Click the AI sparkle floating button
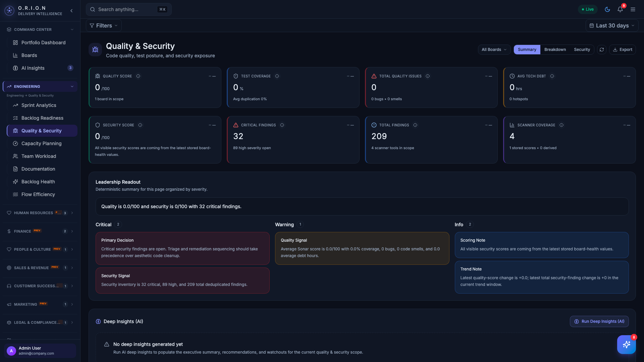 (627, 344)
